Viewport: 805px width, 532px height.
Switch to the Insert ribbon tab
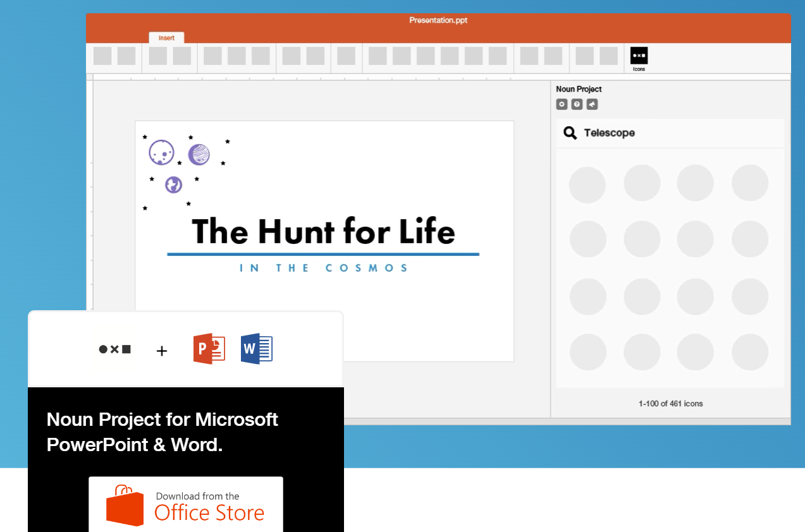[x=167, y=38]
